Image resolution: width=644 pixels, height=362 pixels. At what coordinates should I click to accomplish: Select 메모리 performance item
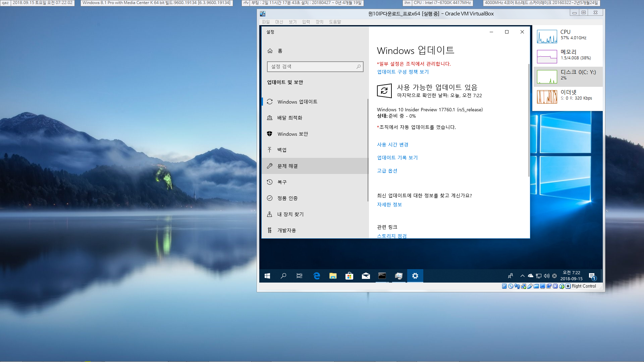(x=568, y=56)
